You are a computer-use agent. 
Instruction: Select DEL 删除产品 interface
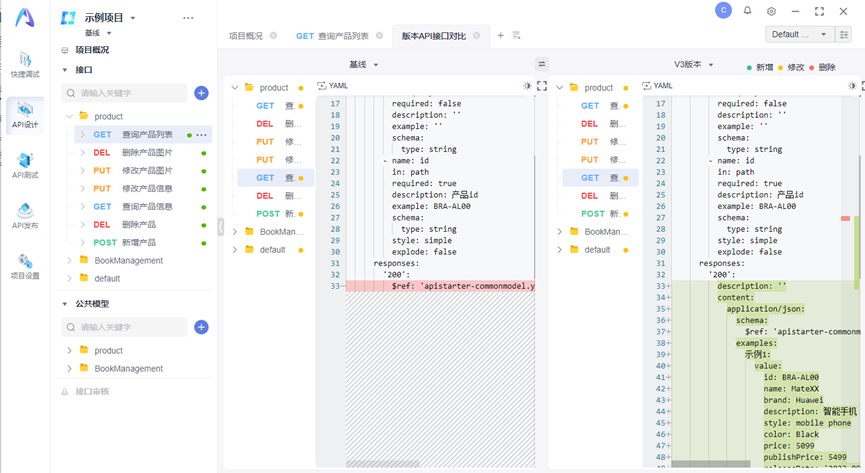click(143, 225)
